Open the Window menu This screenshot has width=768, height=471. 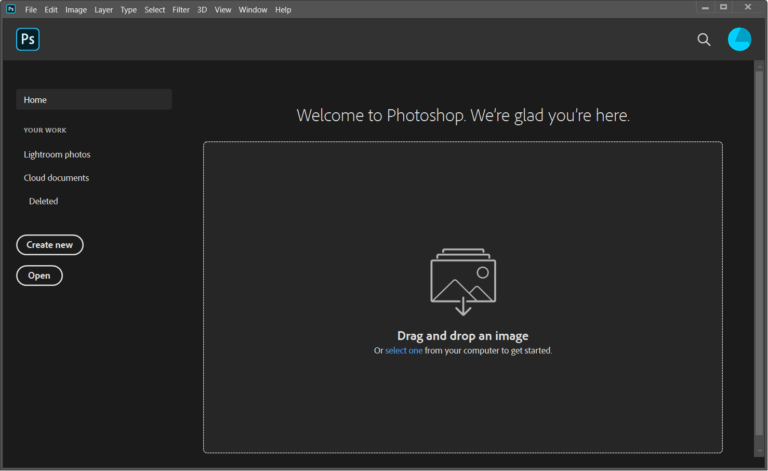[x=253, y=10]
